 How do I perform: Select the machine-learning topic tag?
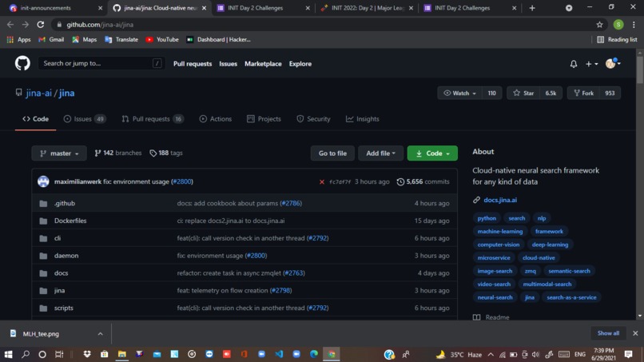pos(500,231)
